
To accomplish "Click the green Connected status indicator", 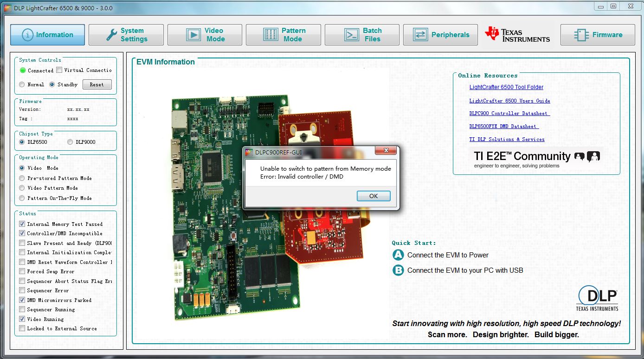I will coord(23,71).
